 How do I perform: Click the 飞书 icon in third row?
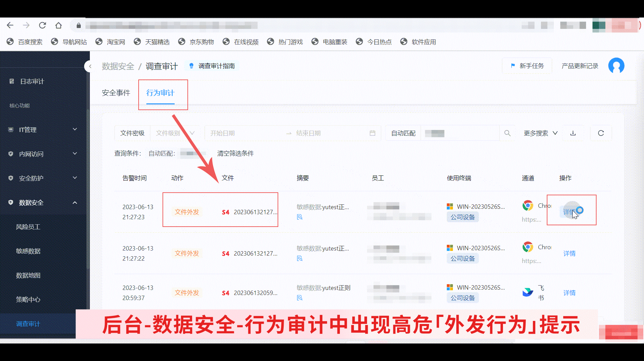pyautogui.click(x=528, y=292)
